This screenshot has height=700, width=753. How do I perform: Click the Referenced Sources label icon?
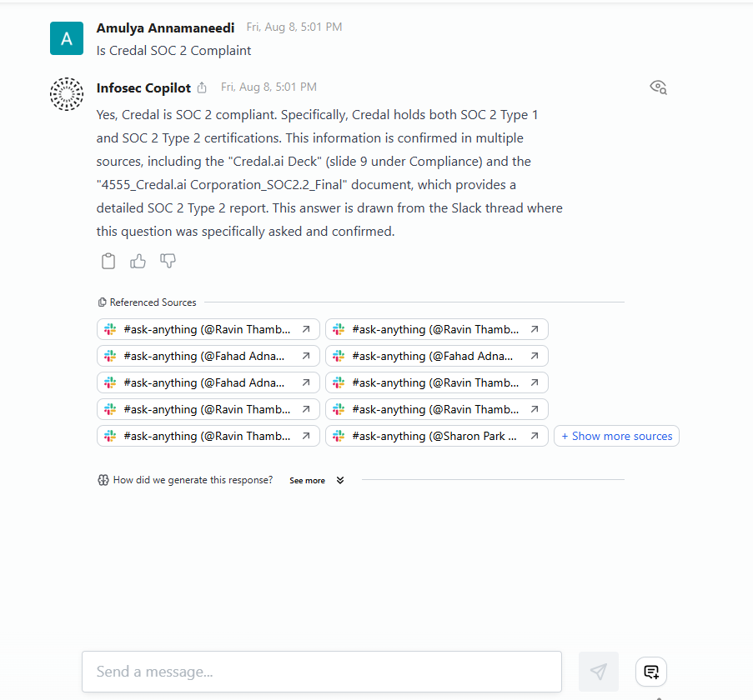(102, 302)
